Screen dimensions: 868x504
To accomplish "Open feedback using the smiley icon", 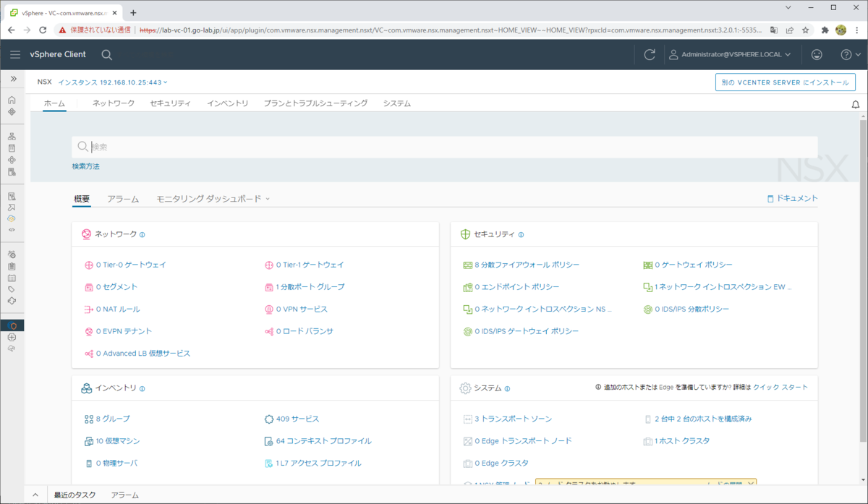I will pos(817,54).
